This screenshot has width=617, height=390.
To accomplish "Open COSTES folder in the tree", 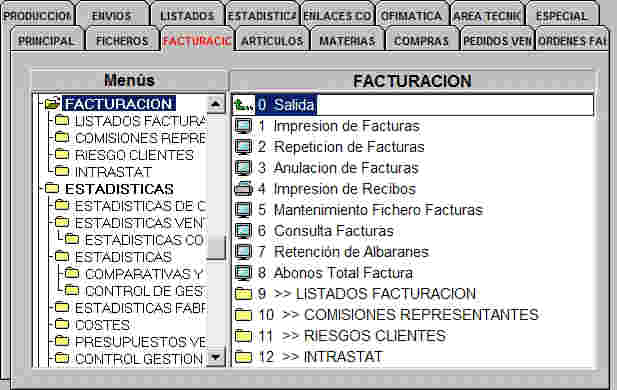I will coord(102,325).
